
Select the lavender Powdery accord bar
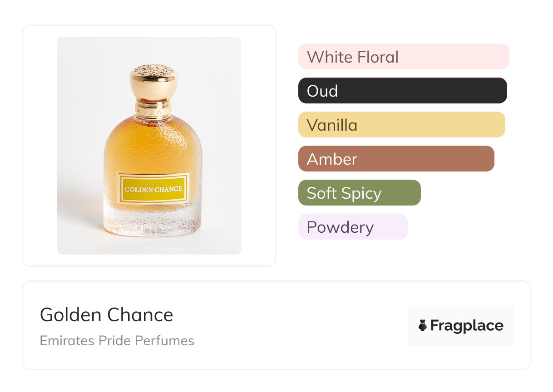tap(353, 227)
